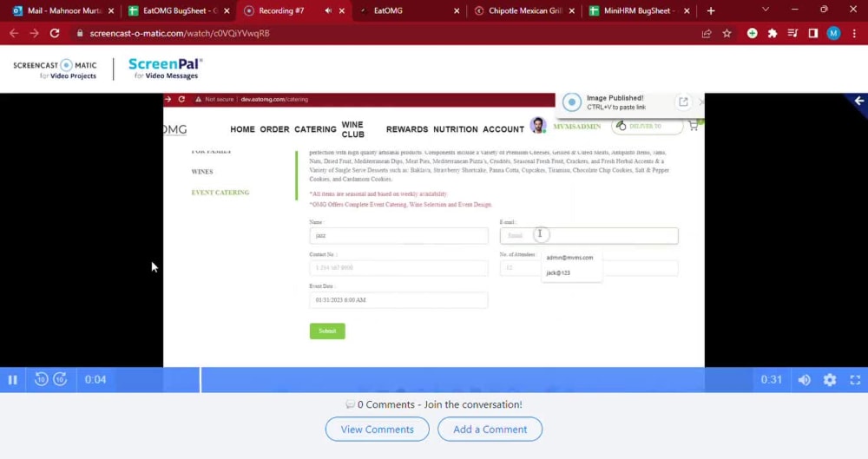This screenshot has height=459, width=868.
Task: Toggle Chrome side panel icon
Action: [813, 33]
